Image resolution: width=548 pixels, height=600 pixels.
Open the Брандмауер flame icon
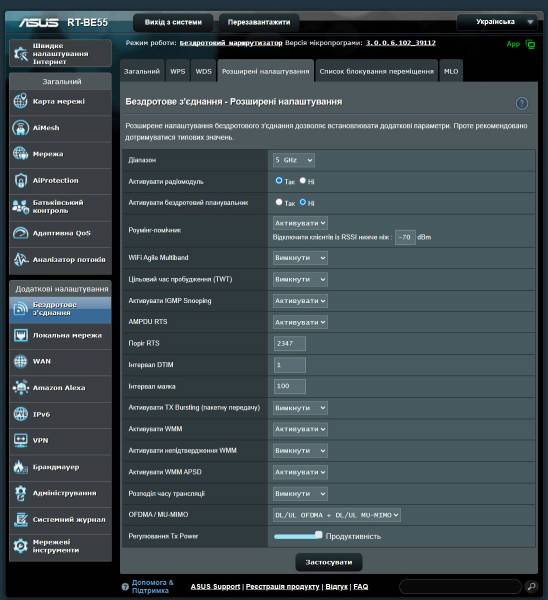tap(20, 467)
